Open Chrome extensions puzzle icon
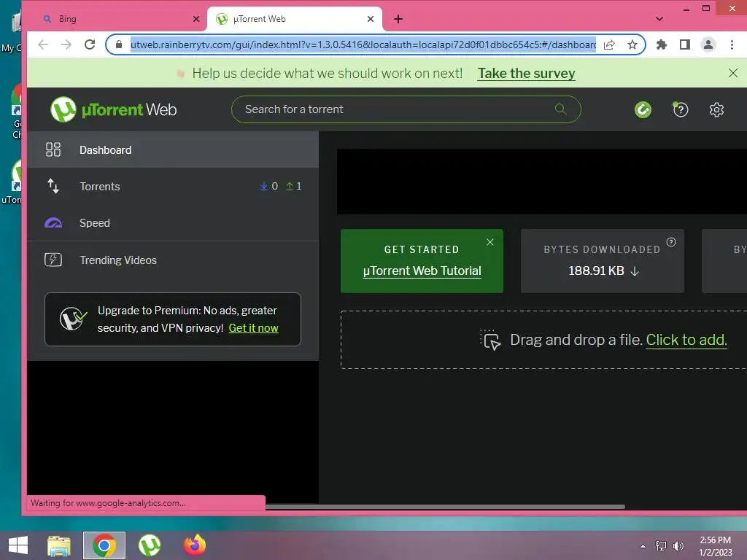 click(x=662, y=44)
